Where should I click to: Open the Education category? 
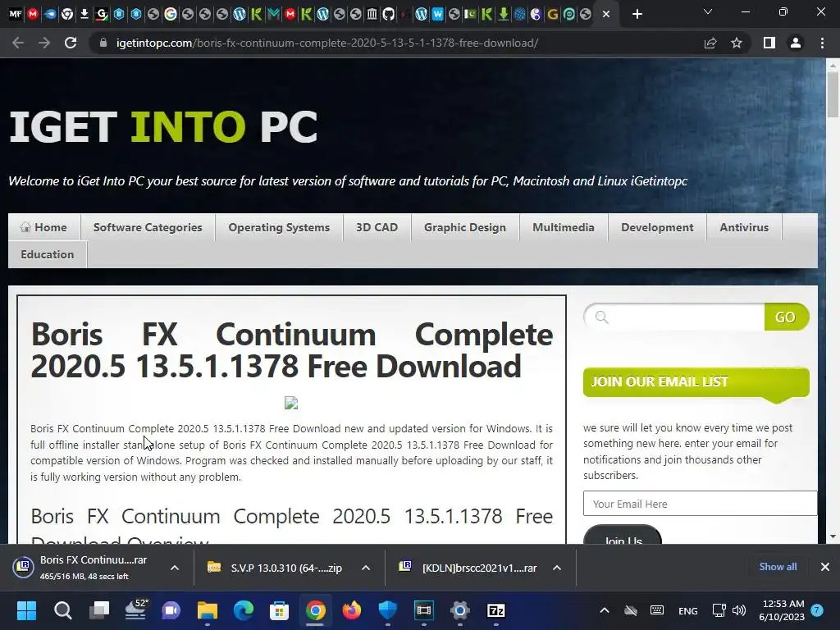[x=47, y=254]
